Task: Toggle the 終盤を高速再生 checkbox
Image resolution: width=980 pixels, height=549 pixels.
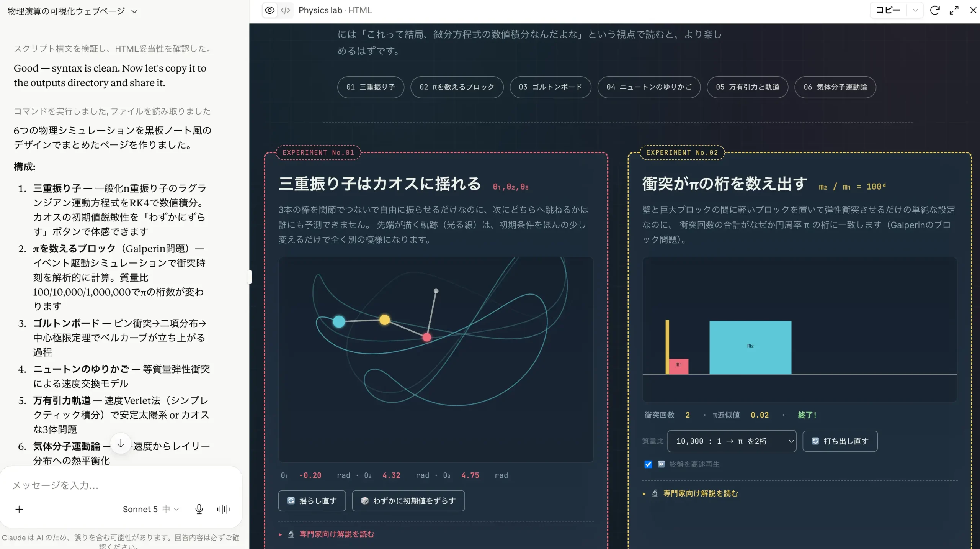Action: (x=648, y=464)
